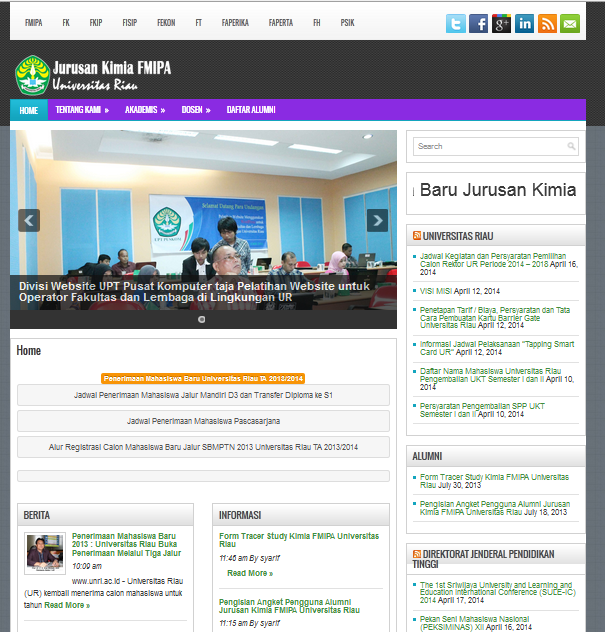
Task: Open Persyaratan Pengembalian SPP UKT link
Action: coord(482,410)
